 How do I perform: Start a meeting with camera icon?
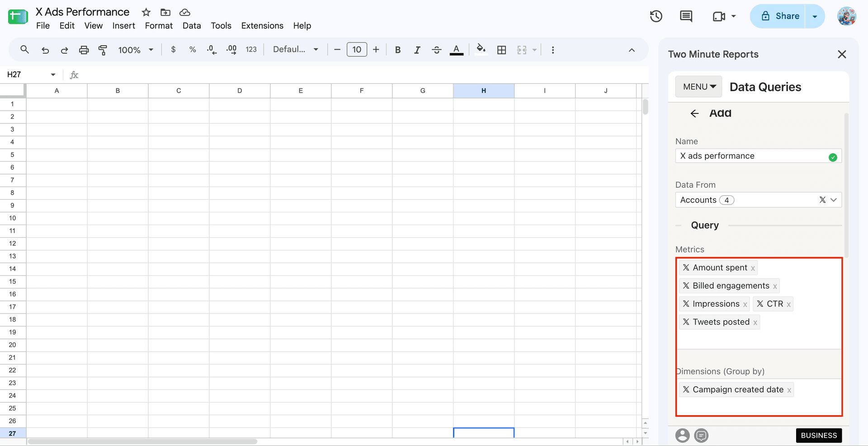coord(719,16)
